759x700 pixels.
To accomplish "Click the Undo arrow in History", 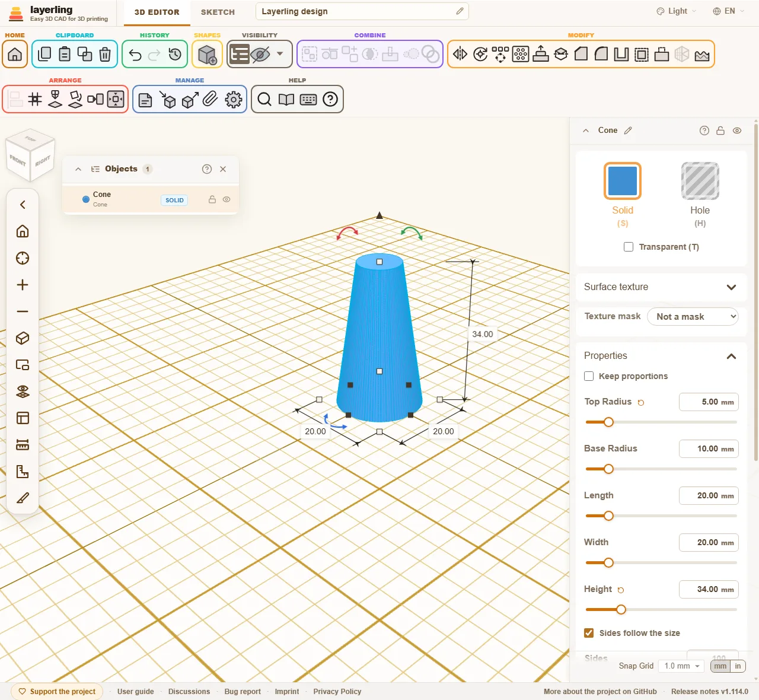I will click(x=135, y=55).
